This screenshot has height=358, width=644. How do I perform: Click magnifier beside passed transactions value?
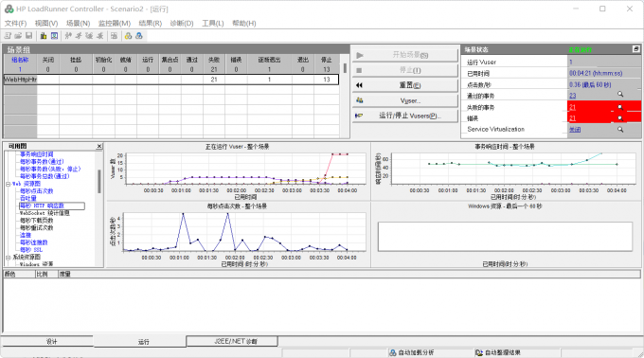click(x=620, y=95)
